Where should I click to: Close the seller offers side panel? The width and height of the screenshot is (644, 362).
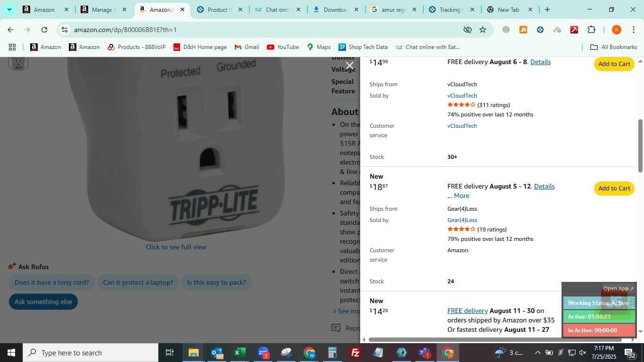(x=349, y=66)
